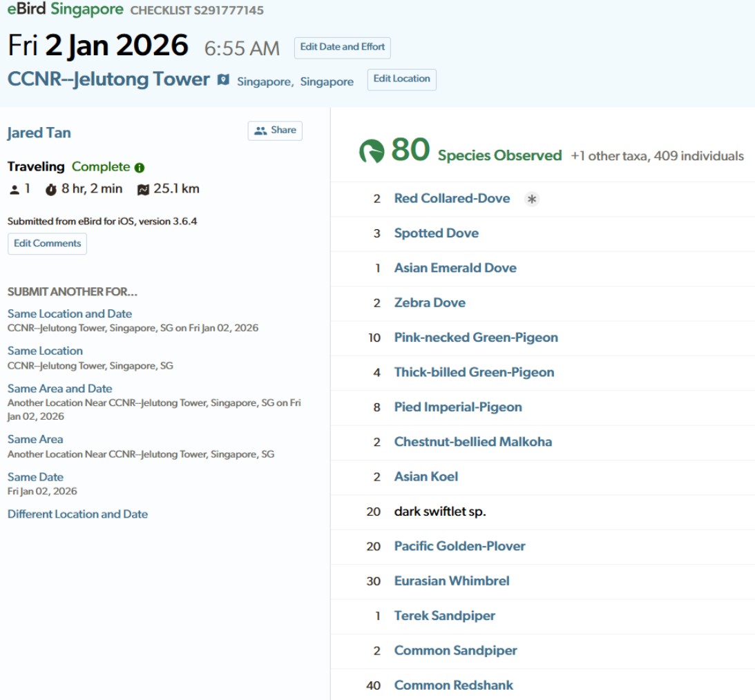View the Terek Sandpiper species link
The height and width of the screenshot is (700, 755).
(445, 616)
